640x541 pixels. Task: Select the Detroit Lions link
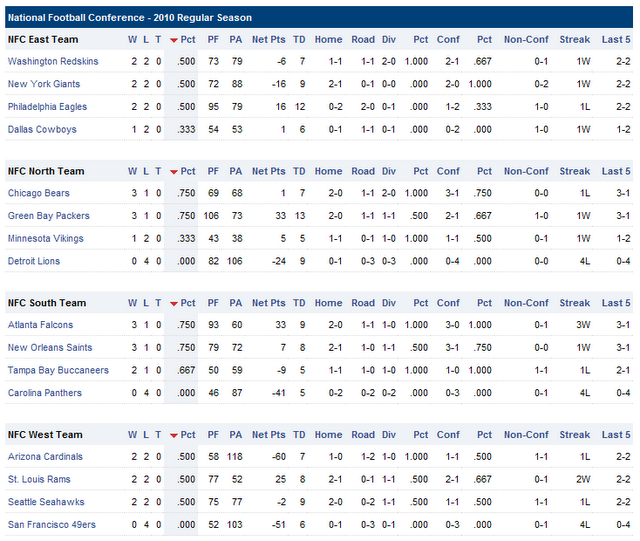point(34,261)
